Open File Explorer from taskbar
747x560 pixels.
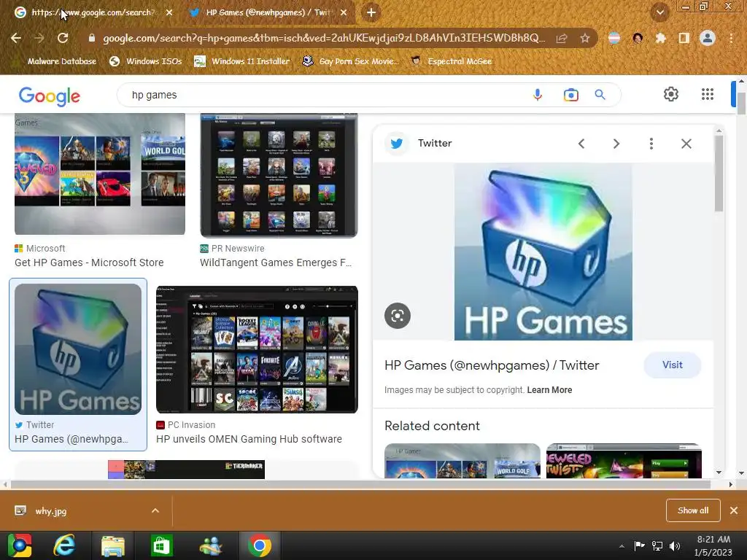click(113, 545)
